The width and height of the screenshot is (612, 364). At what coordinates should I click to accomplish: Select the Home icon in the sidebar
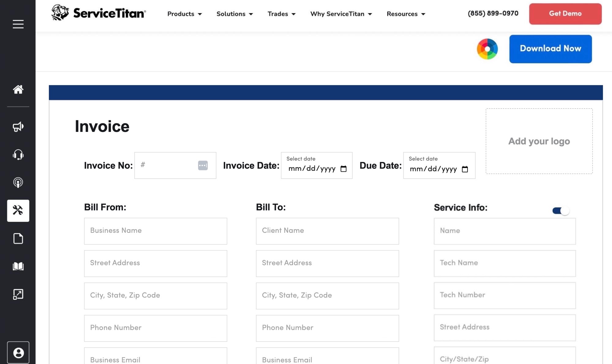point(18,90)
